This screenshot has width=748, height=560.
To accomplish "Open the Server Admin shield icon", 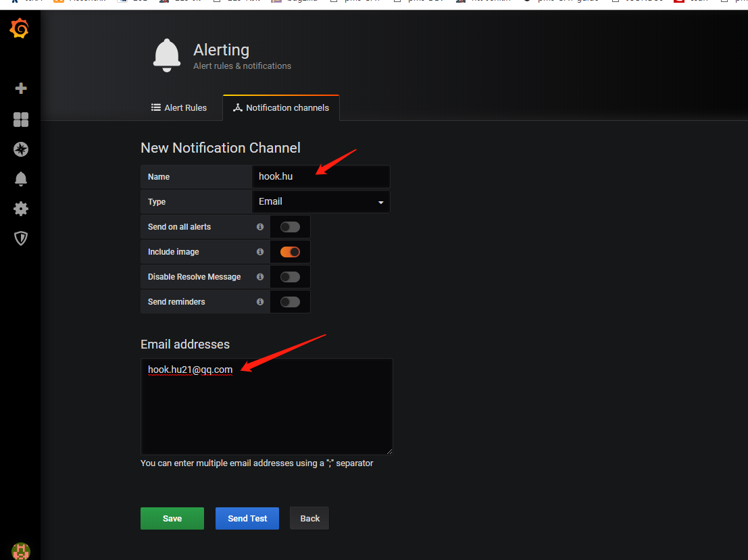I will click(20, 238).
